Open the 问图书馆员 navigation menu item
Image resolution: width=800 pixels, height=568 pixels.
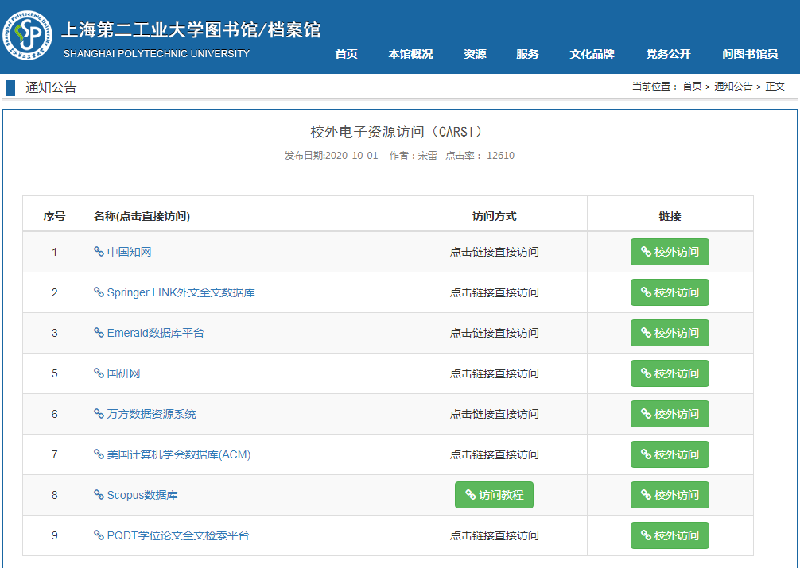[750, 54]
